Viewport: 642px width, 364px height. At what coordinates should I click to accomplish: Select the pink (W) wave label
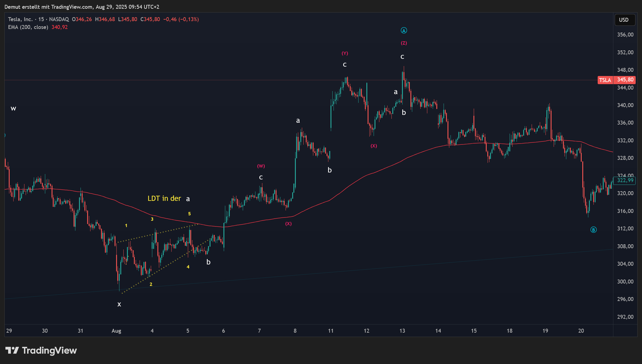pos(261,166)
